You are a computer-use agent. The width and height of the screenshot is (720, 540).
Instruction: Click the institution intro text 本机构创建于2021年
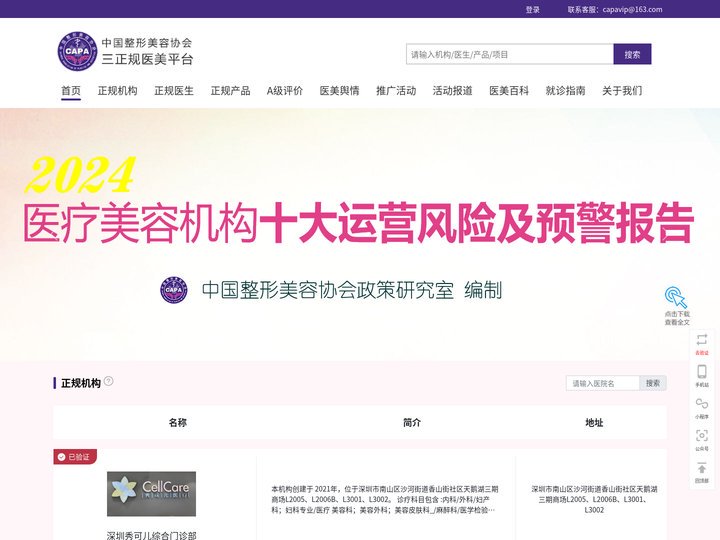coord(385,499)
